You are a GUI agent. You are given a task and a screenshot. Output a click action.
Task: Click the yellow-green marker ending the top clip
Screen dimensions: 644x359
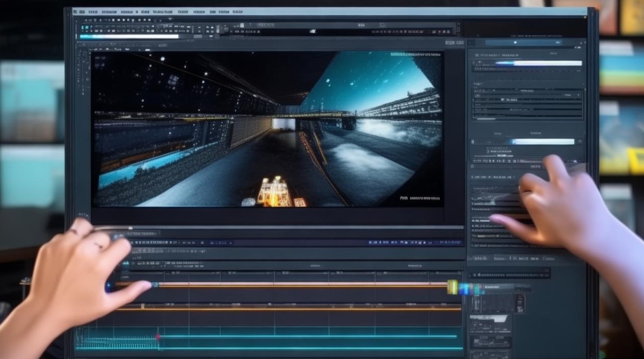tap(452, 287)
